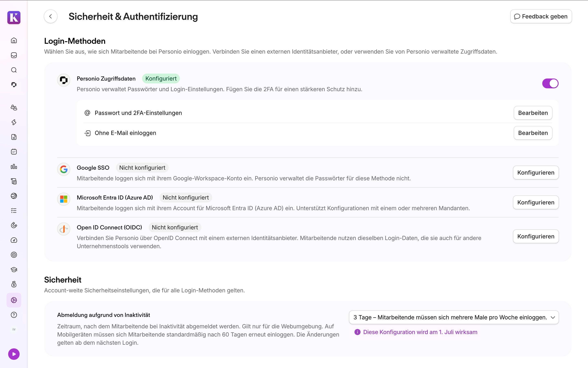Click Nicht konfiguriert badge for Microsoft Entra ID

click(186, 198)
